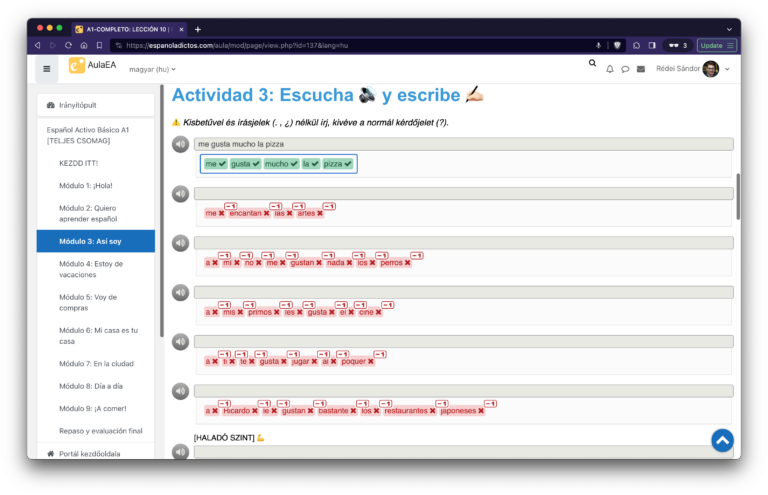The image size is (768, 495).
Task: Play audio for the 'mis primos' sentence
Action: pos(180,292)
